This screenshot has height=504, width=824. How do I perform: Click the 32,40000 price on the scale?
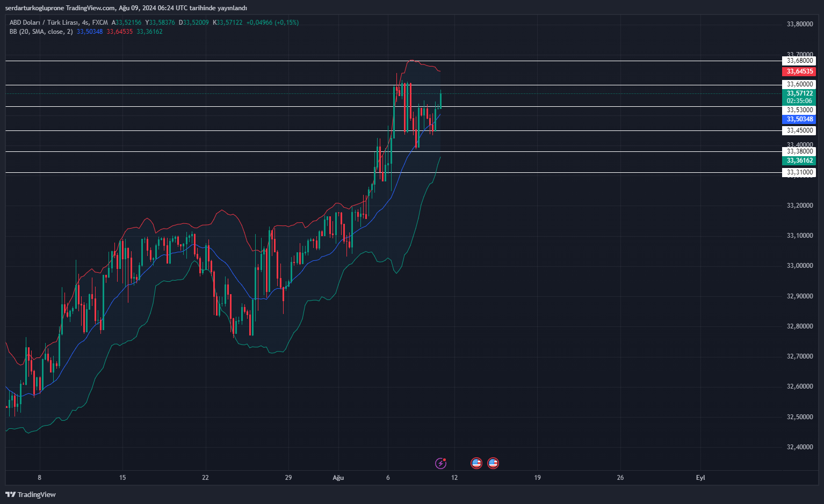click(799, 447)
